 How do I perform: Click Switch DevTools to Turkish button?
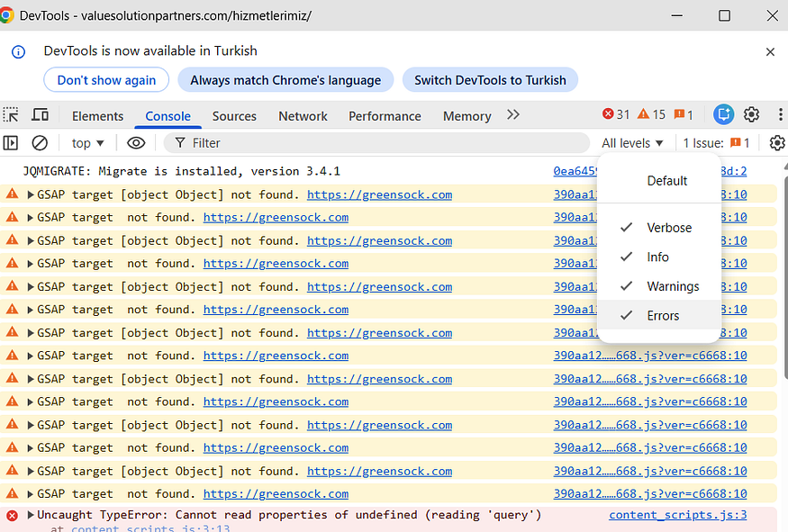[x=490, y=80]
